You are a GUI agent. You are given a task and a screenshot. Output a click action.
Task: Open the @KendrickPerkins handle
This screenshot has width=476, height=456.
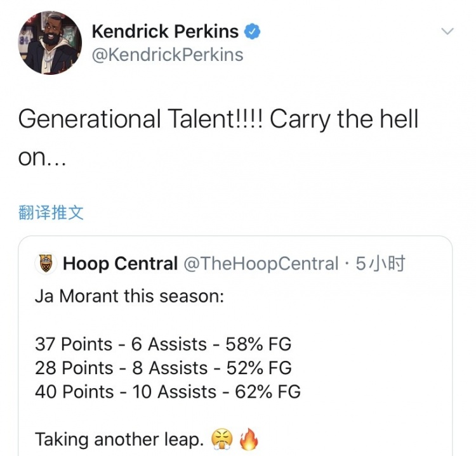pyautogui.click(x=168, y=55)
